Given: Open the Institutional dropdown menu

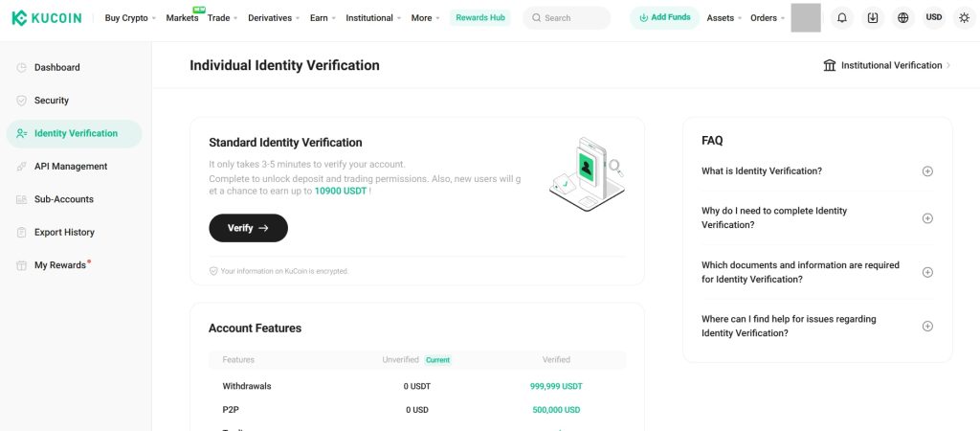Looking at the screenshot, I should click(x=373, y=18).
